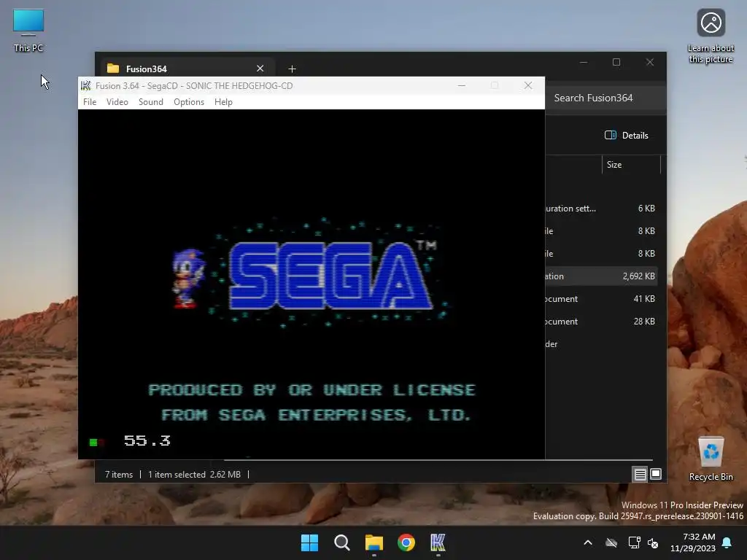Click the Fusion app icon in title bar
747x560 pixels.
86,86
